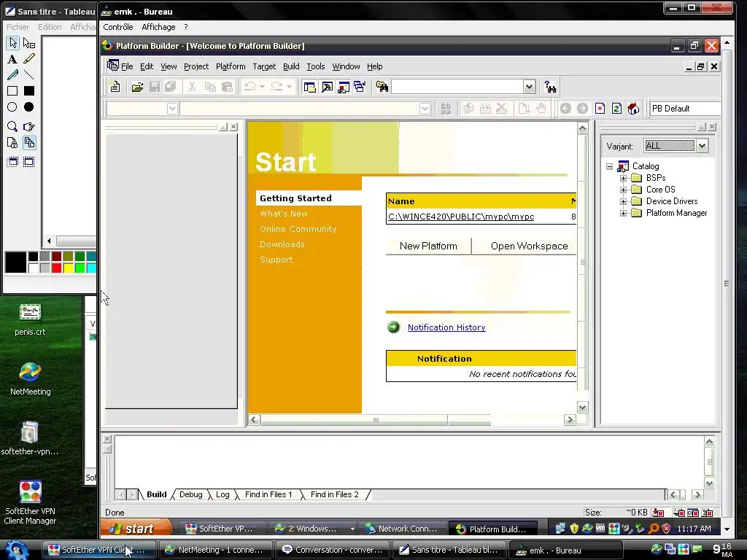This screenshot has width=747, height=560.
Task: Switch to the Find in Files 1 tab
Action: (x=268, y=495)
